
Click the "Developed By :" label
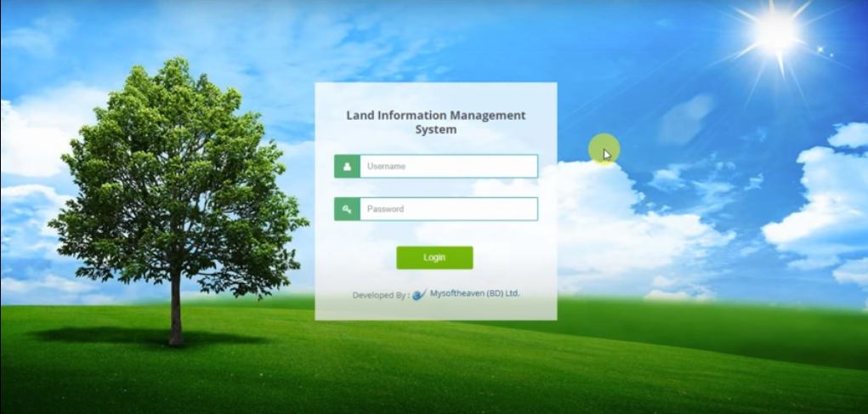click(380, 295)
